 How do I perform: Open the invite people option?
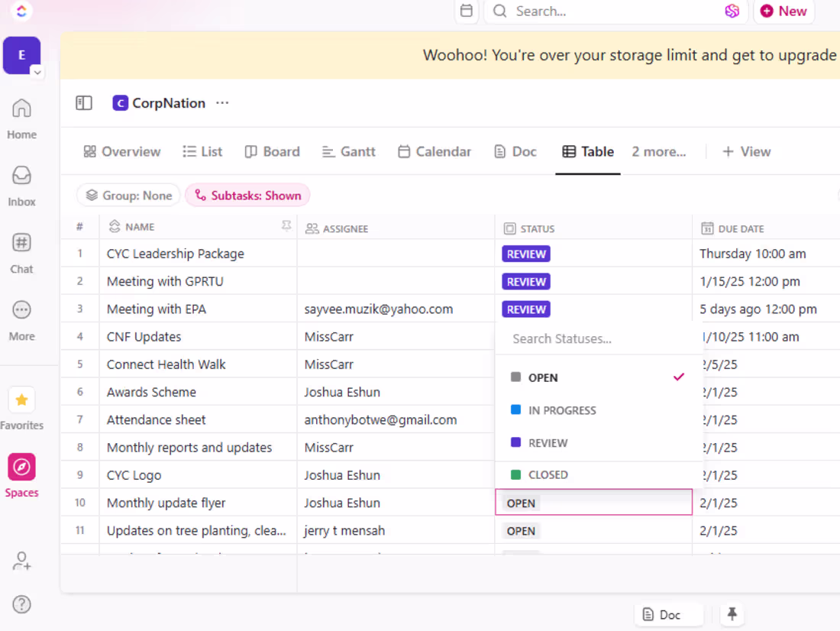pyautogui.click(x=21, y=561)
